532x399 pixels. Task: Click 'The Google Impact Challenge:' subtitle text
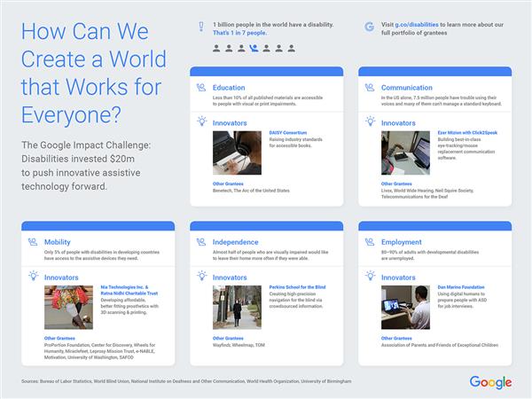click(x=86, y=145)
